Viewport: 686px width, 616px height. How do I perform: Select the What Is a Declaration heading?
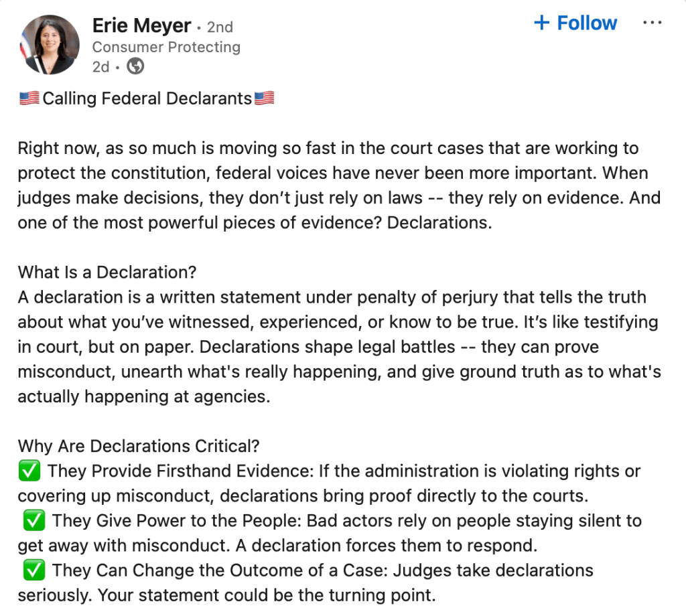[107, 272]
